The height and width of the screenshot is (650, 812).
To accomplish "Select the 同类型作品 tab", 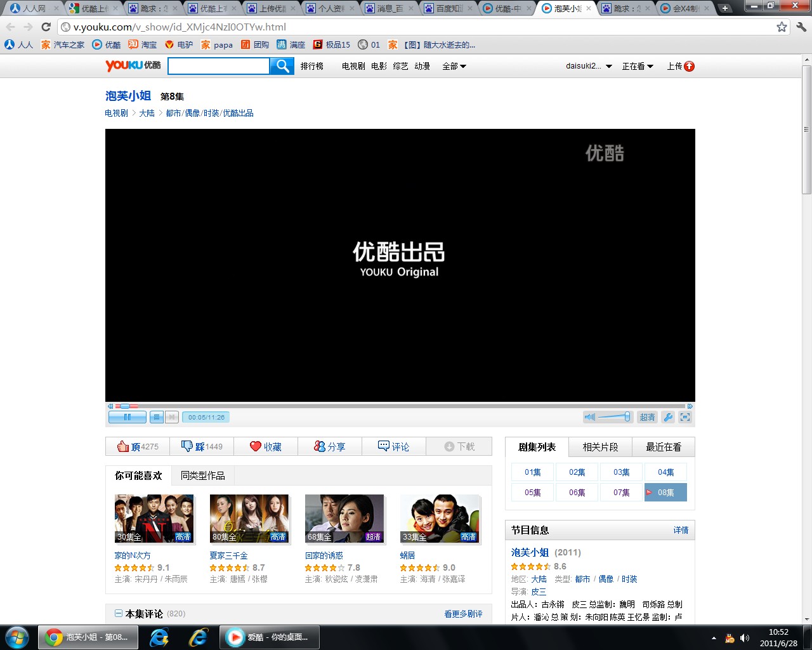I will click(x=202, y=475).
